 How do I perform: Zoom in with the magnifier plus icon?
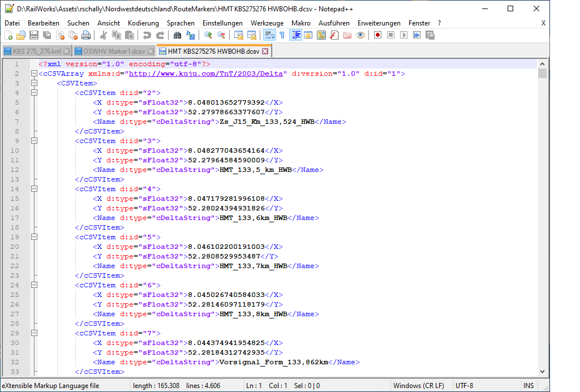208,35
